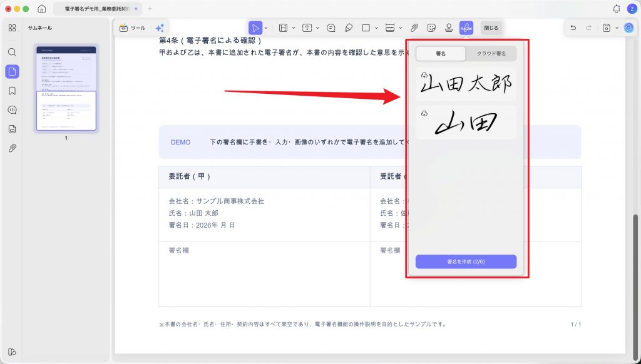This screenshot has height=364, width=641.
Task: Select the 山田 太郎 handwritten signature
Action: 466,84
